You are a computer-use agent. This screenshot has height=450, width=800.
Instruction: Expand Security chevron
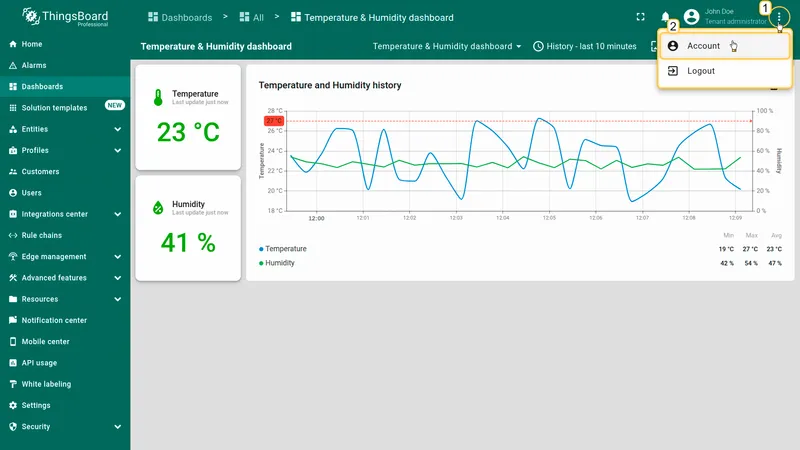click(x=117, y=427)
